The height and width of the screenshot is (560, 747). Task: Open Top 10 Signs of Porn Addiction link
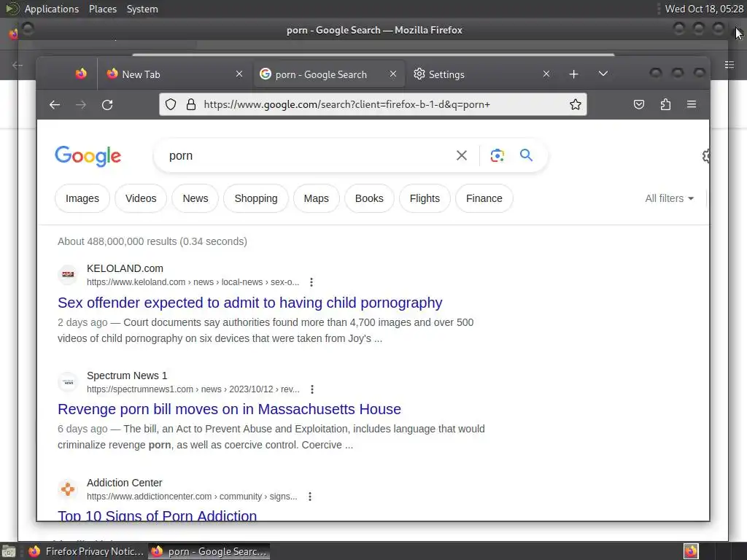coord(158,516)
